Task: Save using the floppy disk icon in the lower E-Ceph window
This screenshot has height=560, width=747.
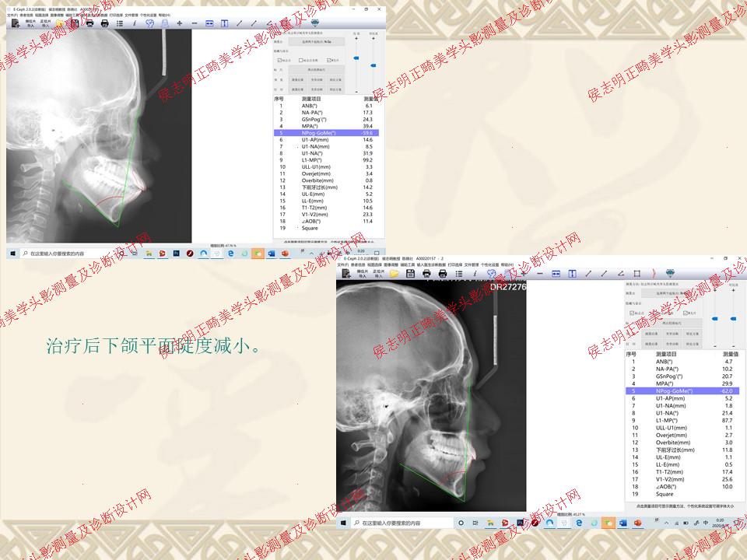Action: point(410,273)
